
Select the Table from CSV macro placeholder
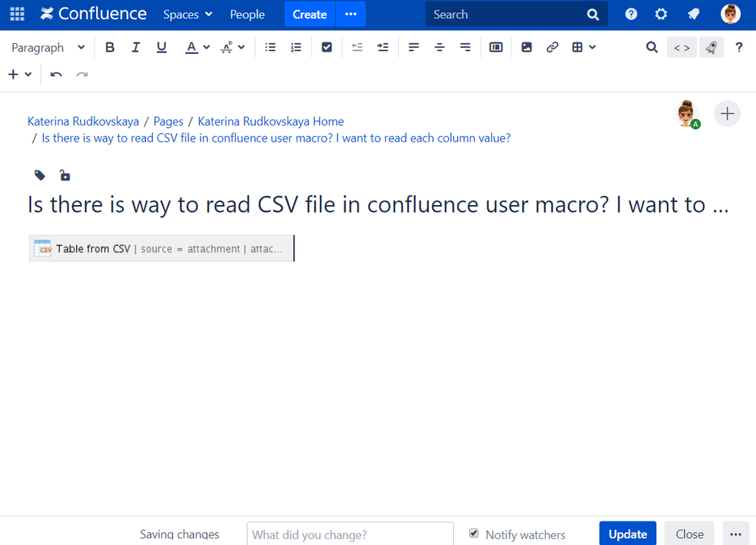[161, 248]
